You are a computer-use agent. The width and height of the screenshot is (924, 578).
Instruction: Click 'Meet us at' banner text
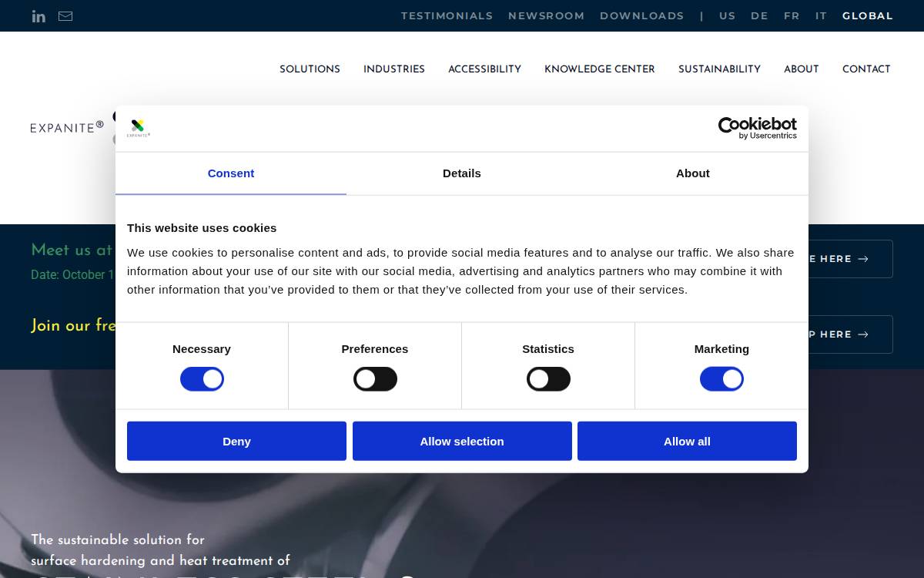(72, 250)
